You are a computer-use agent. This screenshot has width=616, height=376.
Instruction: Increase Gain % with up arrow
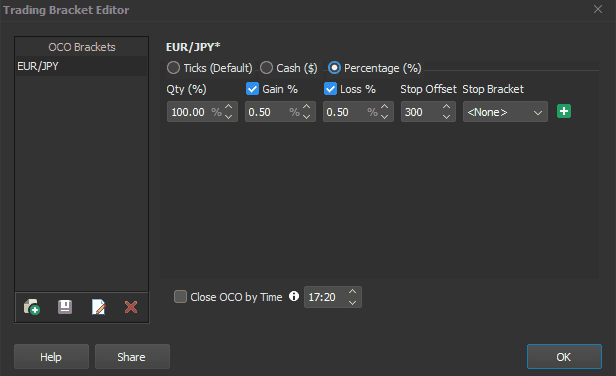307,107
